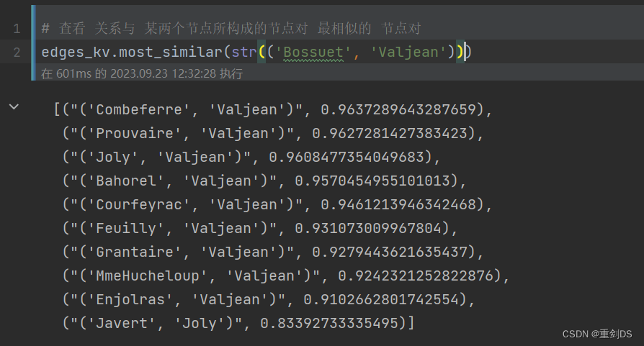Click the execution timestamp 2023.09.23 12:32:28
Image resolution: width=644 pixels, height=346 pixels.
[x=163, y=74]
